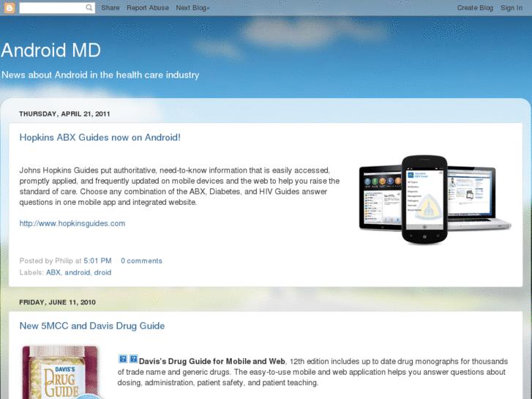Image resolution: width=532 pixels, height=399 pixels.
Task: Click Sign In at top right
Action: pyautogui.click(x=512, y=8)
